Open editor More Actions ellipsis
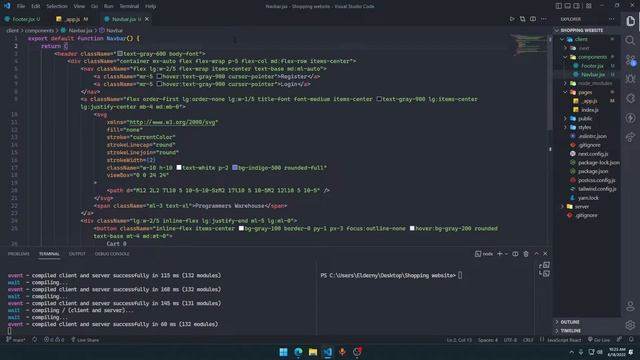640x360 pixels. coord(544,19)
